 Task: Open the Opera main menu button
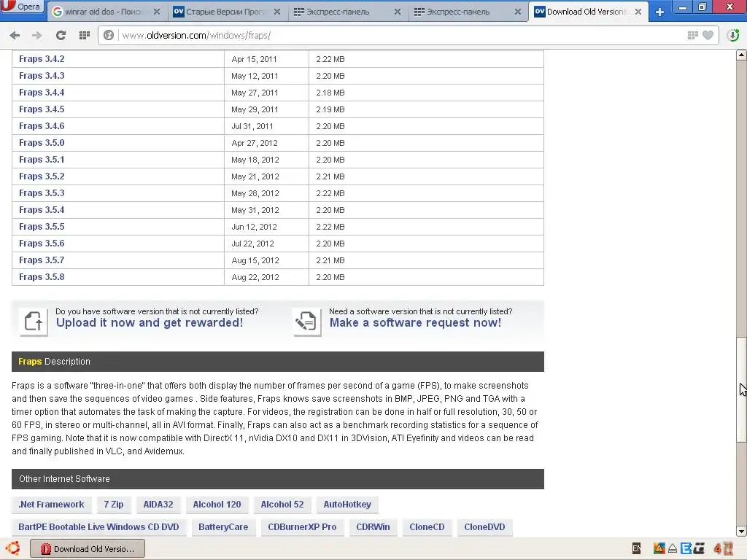click(21, 7)
